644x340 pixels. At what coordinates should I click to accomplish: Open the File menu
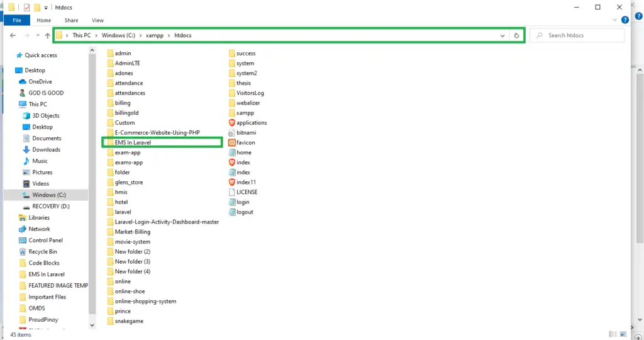(16, 20)
